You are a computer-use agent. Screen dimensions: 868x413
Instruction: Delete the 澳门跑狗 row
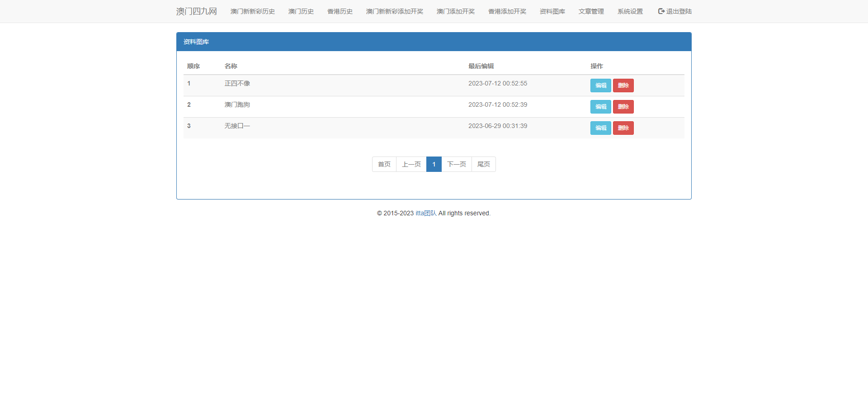tap(623, 107)
